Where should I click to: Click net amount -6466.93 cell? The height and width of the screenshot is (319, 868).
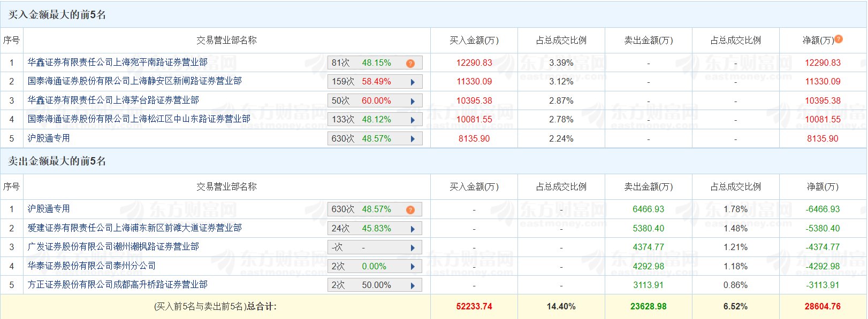(x=823, y=209)
